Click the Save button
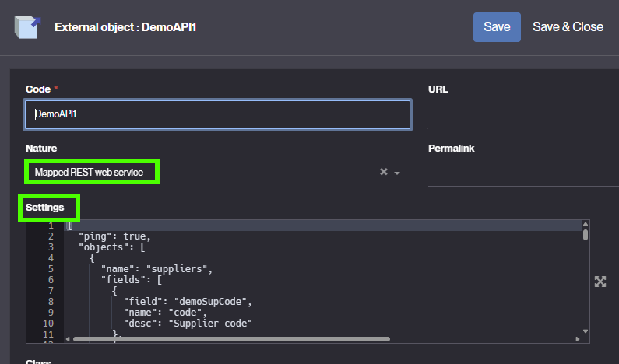Screen dimensions: 619x364 (497, 26)
